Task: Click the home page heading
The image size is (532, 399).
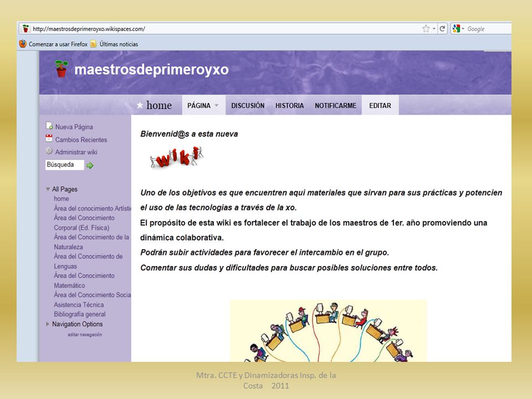Action: [159, 105]
